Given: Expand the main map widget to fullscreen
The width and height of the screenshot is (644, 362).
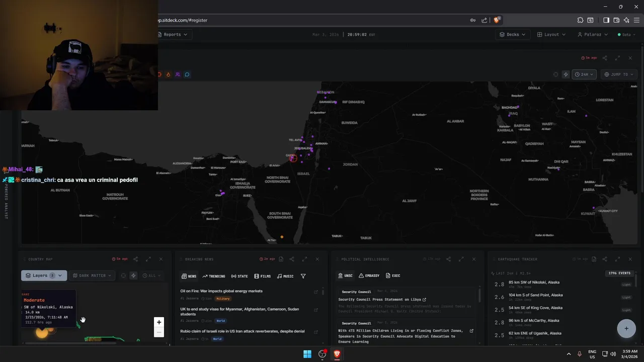Looking at the screenshot, I should (x=617, y=58).
